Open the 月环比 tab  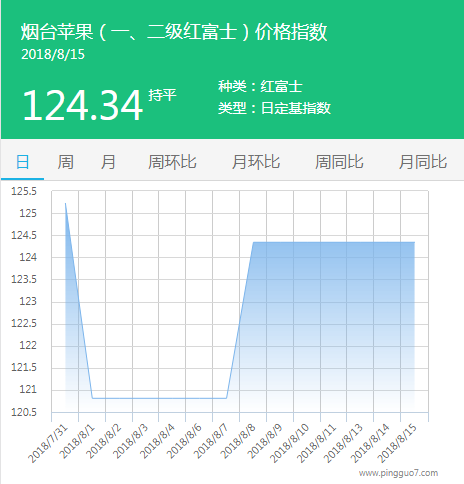coord(256,162)
